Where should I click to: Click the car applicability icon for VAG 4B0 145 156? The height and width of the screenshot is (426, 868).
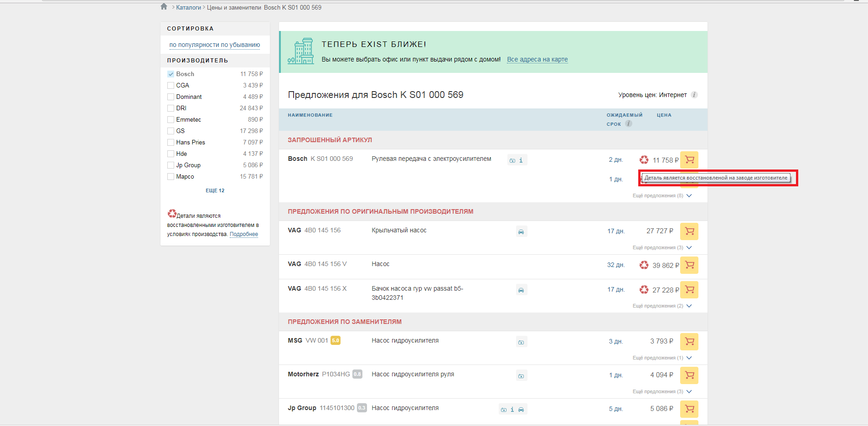coord(521,232)
